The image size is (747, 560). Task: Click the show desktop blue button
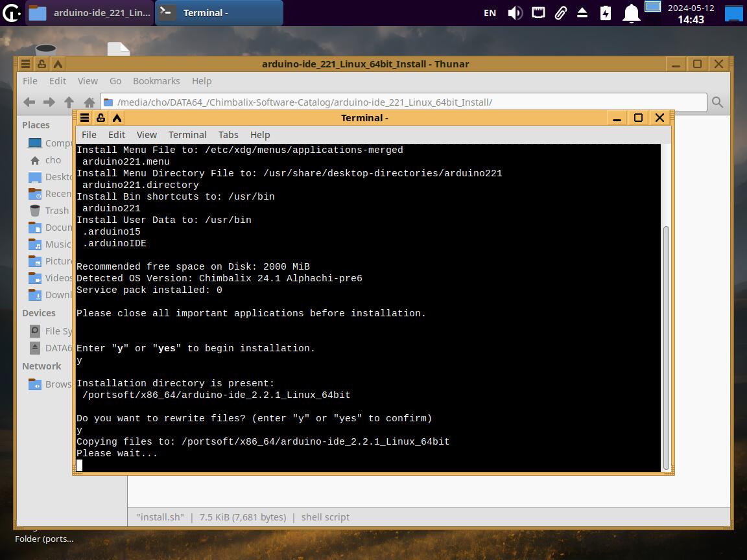point(733,14)
